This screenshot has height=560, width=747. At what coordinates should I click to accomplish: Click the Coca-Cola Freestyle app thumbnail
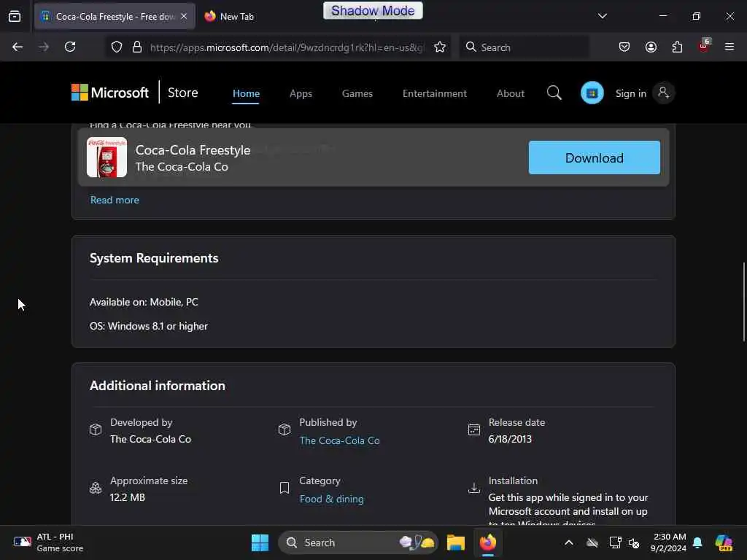pos(107,157)
